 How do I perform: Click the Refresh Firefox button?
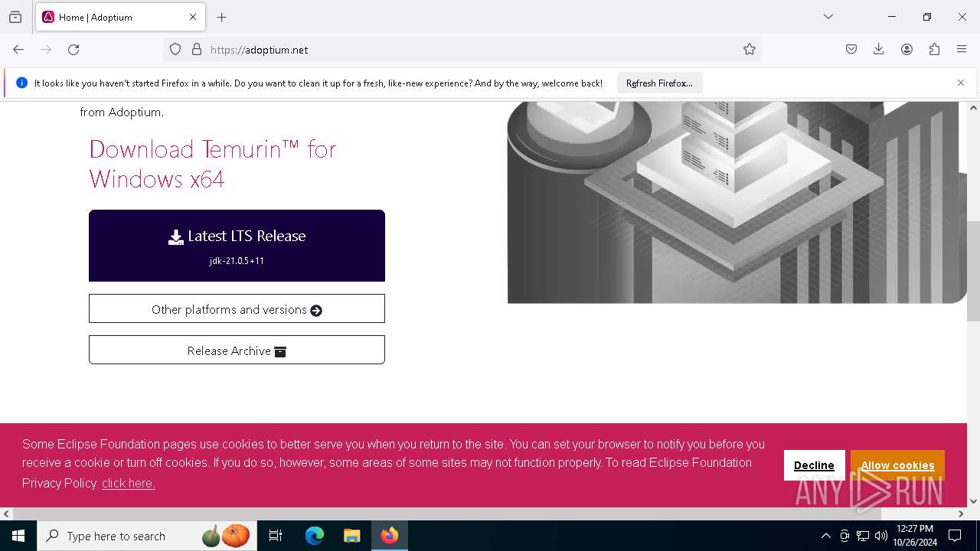[x=659, y=83]
